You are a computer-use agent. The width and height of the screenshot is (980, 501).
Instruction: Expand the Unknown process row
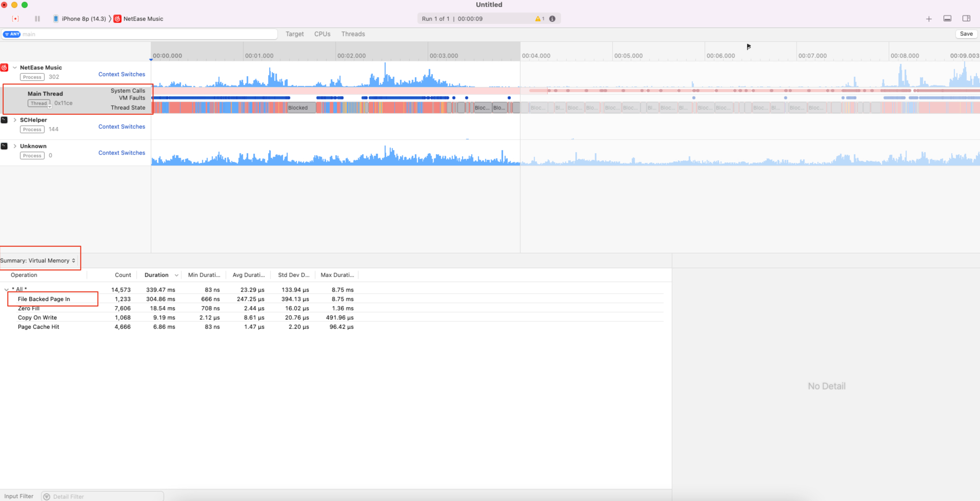click(x=15, y=146)
